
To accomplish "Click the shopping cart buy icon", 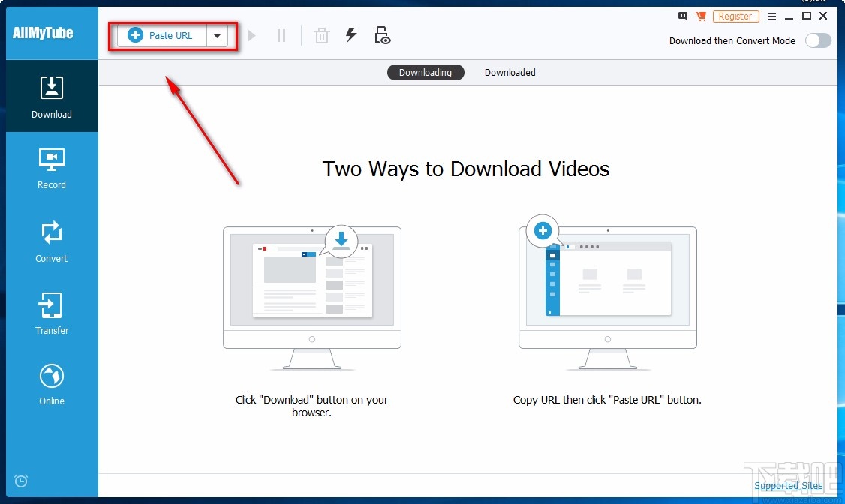I will (x=701, y=16).
